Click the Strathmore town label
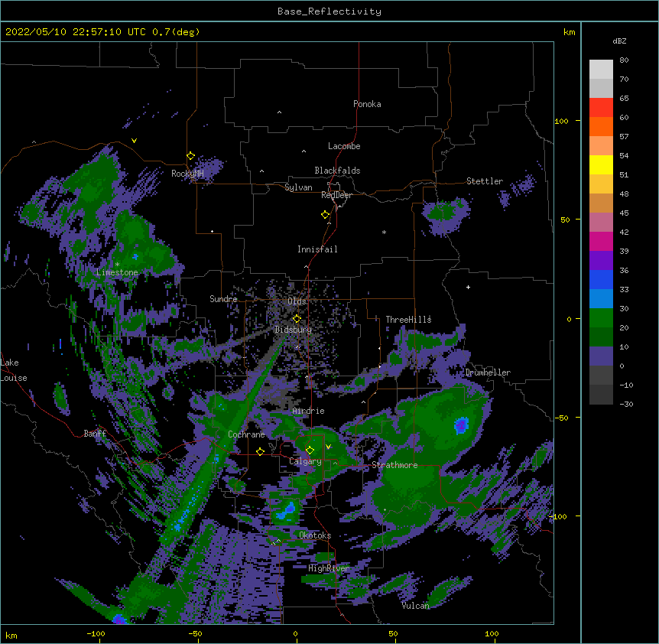Image resolution: width=659 pixels, height=644 pixels. [394, 465]
